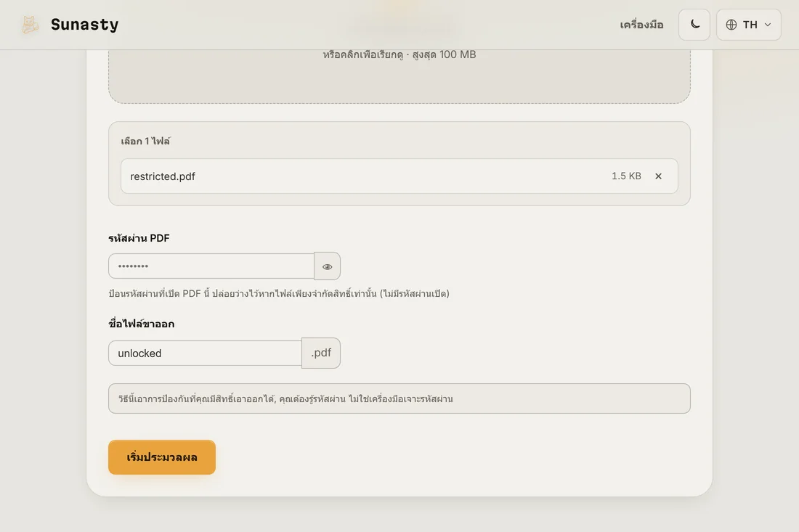
Task: Toggle dark mode with the moon icon
Action: tap(694, 25)
